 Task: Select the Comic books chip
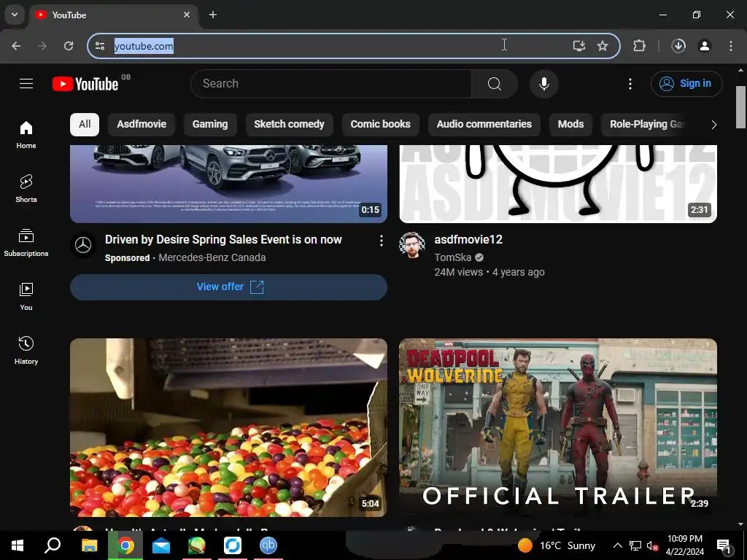pos(381,124)
